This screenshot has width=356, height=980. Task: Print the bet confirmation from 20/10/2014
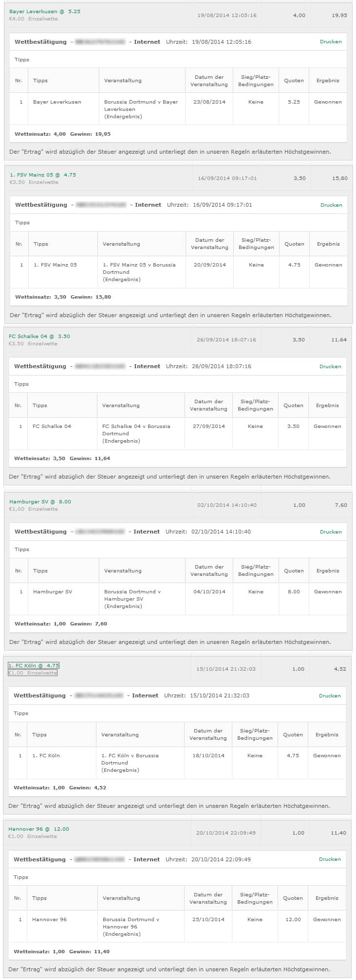(330, 859)
